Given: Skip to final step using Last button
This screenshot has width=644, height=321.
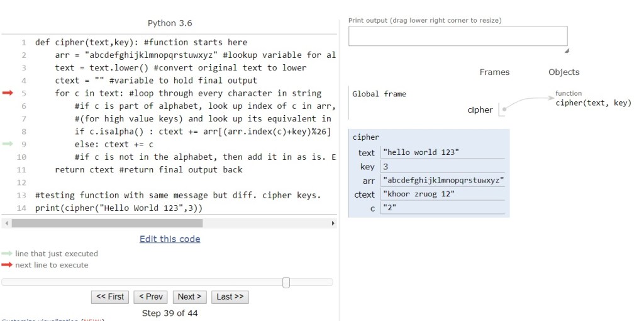Looking at the screenshot, I should coord(230,296).
